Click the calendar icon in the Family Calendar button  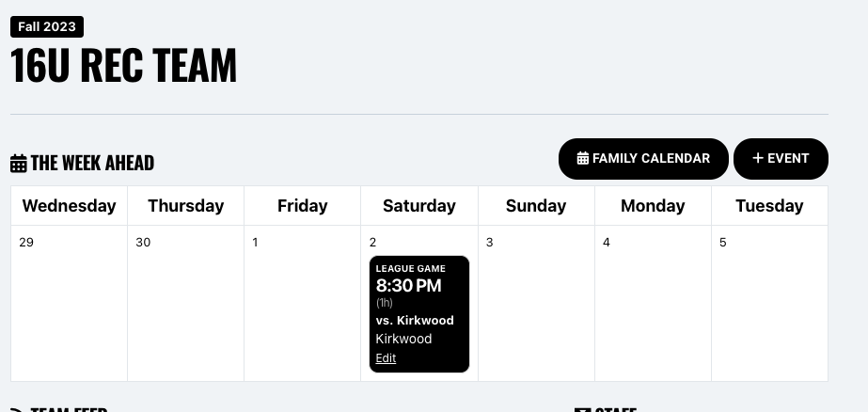click(583, 159)
